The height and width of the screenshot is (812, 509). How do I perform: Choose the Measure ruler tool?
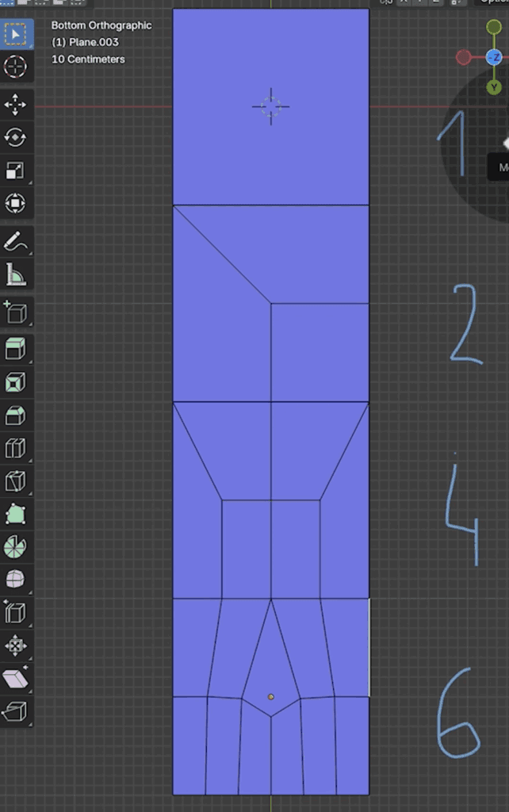16,274
